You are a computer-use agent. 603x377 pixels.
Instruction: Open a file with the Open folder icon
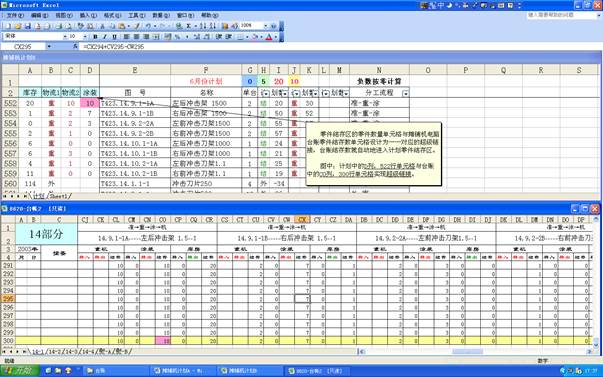click(18, 26)
